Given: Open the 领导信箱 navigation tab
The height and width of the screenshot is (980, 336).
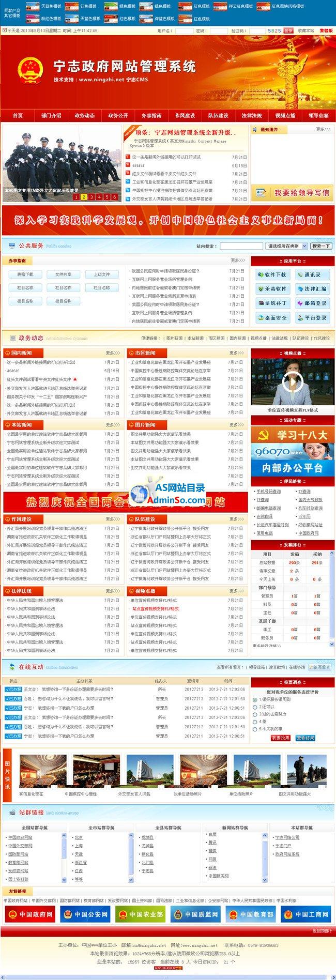Looking at the screenshot, I should click(x=318, y=116).
